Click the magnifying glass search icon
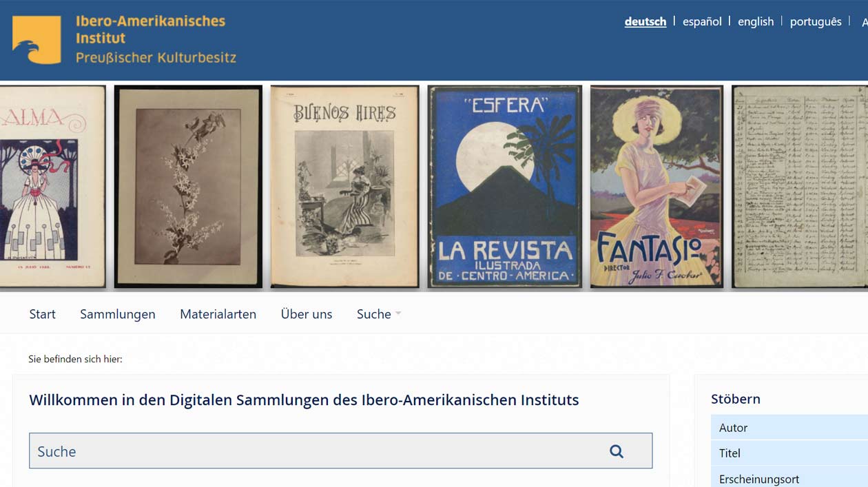868x487 pixels. [617, 451]
